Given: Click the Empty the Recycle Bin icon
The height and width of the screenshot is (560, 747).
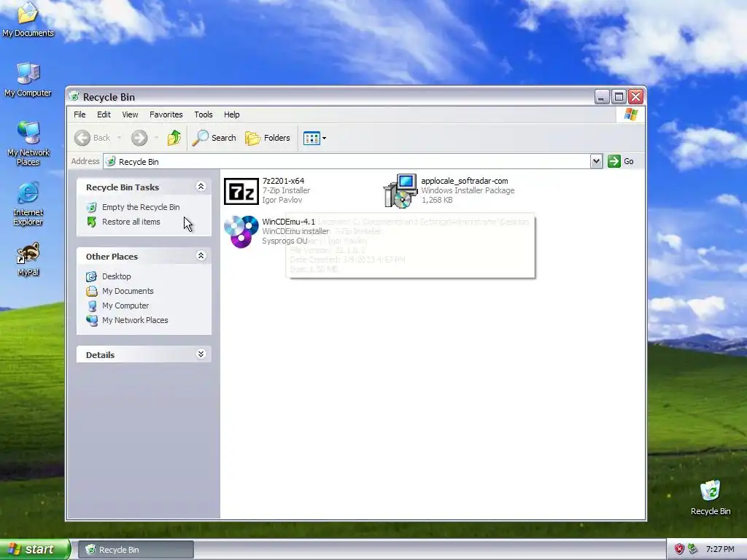Looking at the screenshot, I should coord(91,207).
